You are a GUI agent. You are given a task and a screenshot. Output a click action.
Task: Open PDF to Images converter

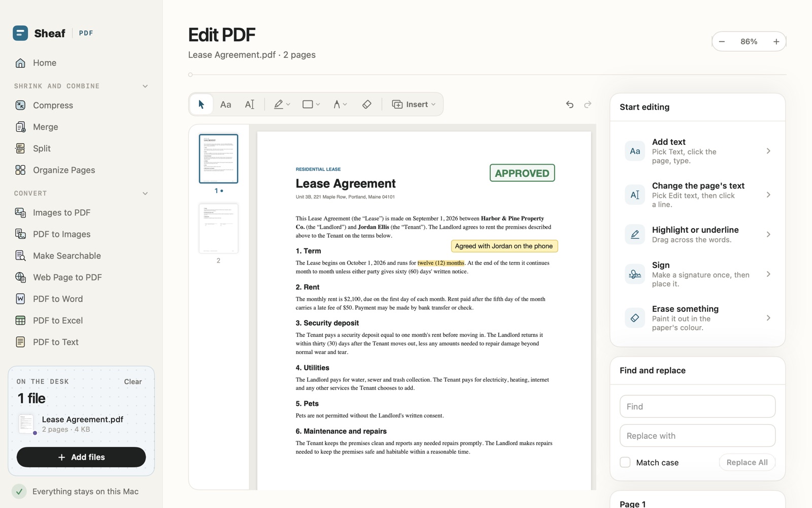[x=81, y=234]
